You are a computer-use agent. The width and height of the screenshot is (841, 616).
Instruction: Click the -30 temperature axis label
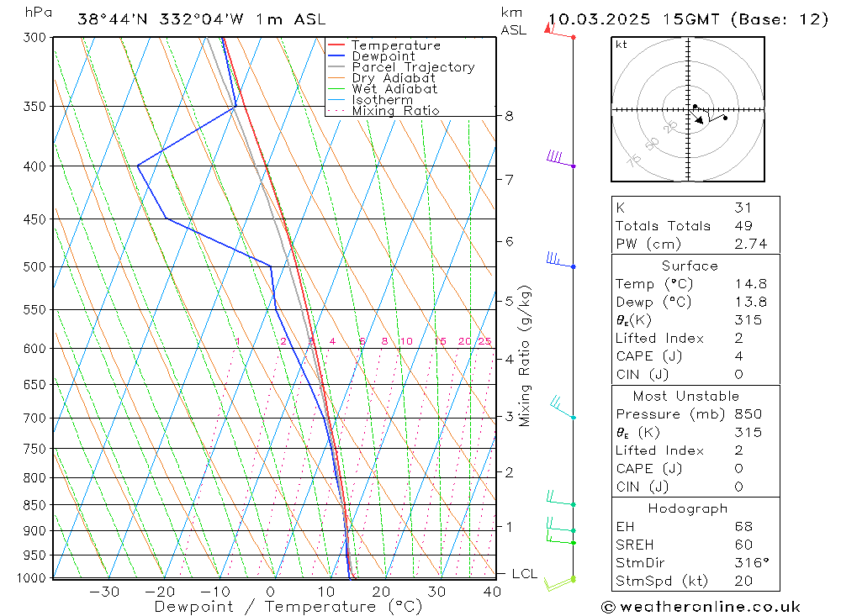tap(104, 592)
